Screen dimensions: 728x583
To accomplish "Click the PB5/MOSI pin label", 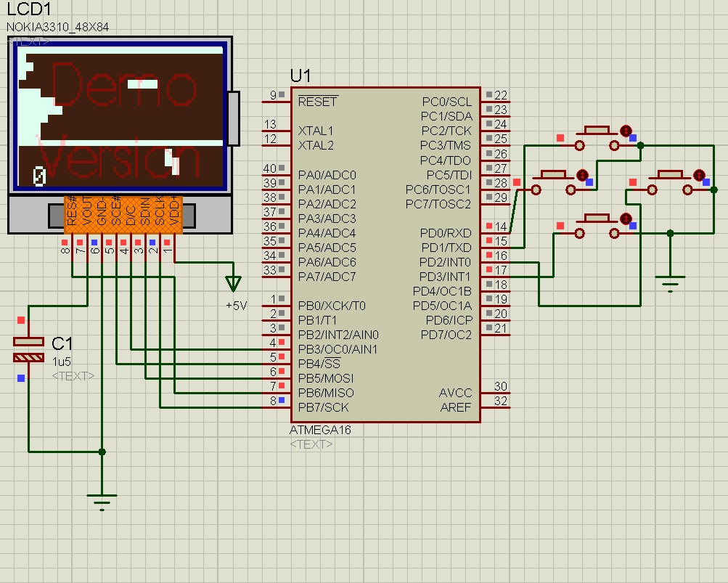I will (x=326, y=378).
